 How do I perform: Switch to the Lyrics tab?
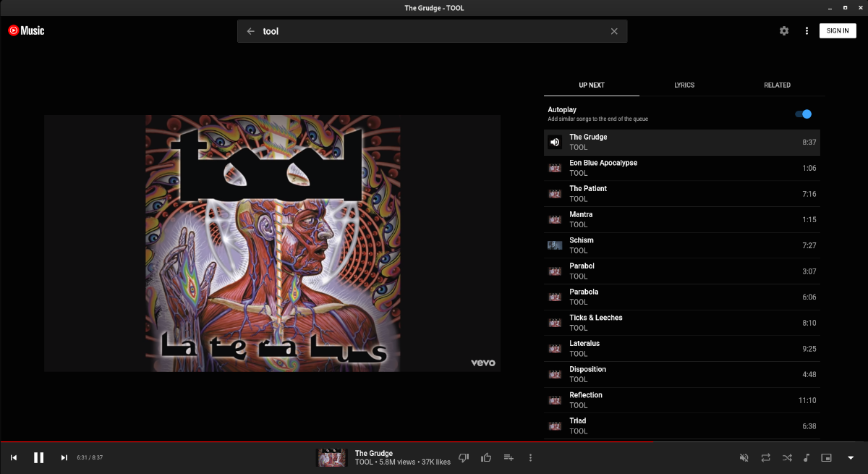coord(684,85)
